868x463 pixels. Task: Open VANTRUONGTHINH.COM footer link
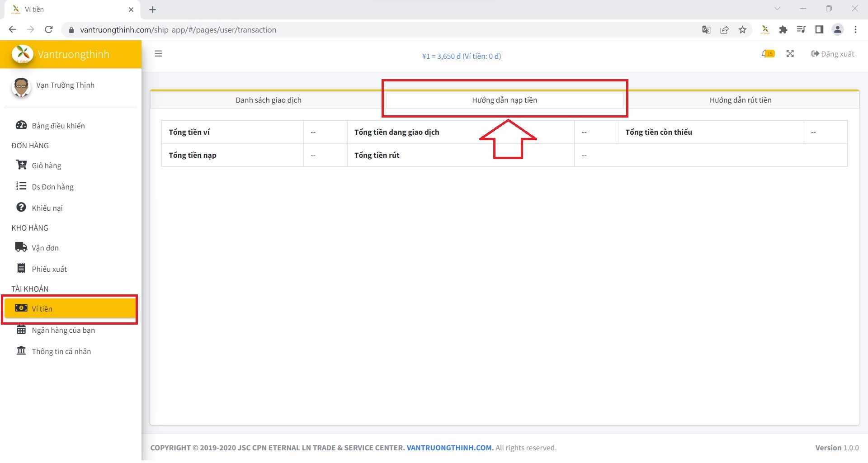coord(449,448)
